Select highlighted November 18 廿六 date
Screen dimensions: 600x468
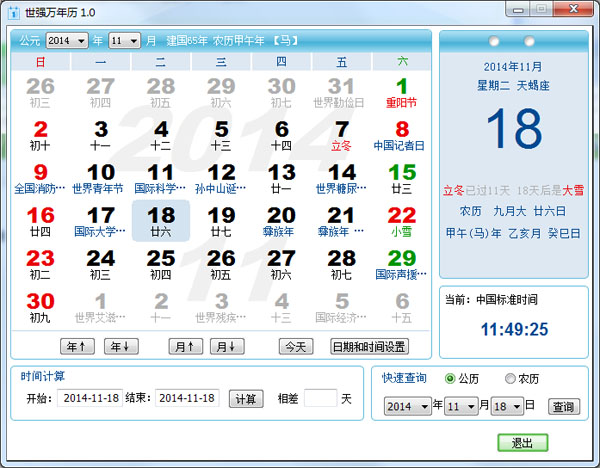[x=161, y=221]
